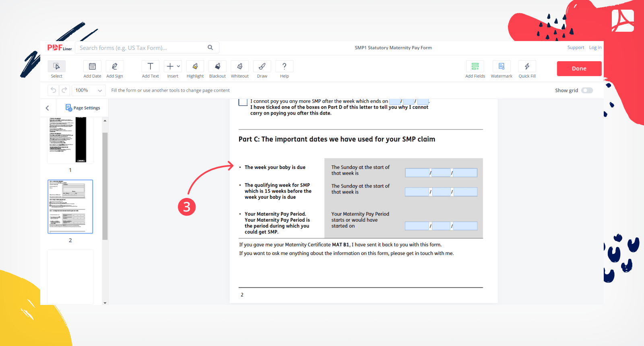The image size is (644, 346).
Task: Click year field for baby due week
Action: click(x=465, y=173)
